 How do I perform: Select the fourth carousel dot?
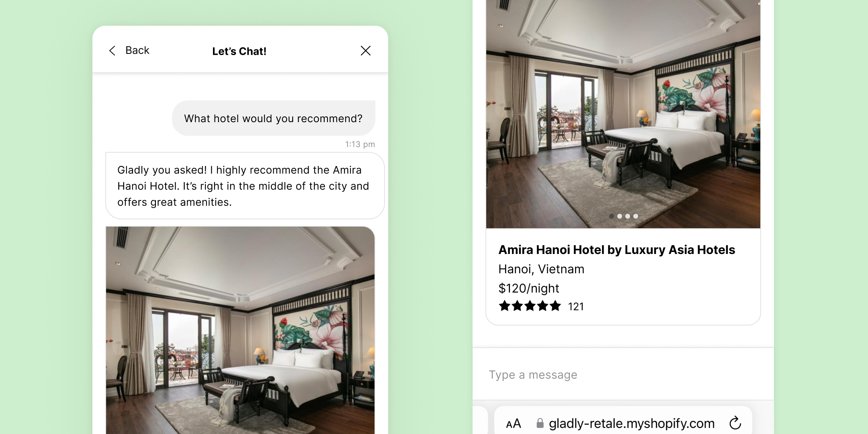click(x=635, y=216)
